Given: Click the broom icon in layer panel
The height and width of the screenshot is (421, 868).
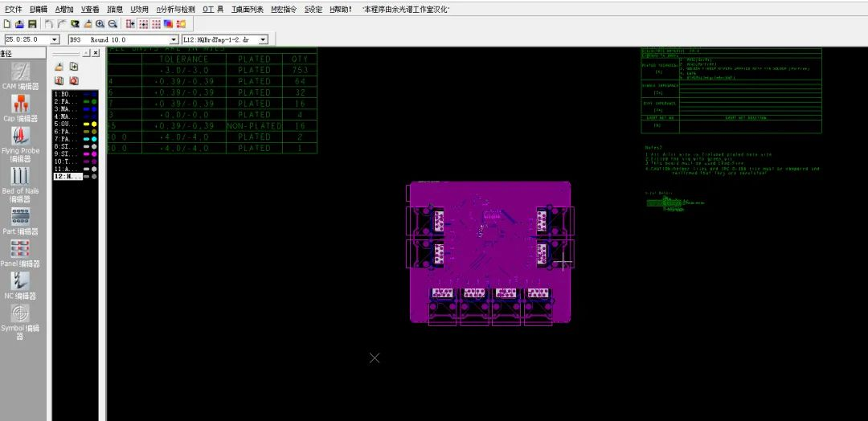Looking at the screenshot, I should pos(59,67).
